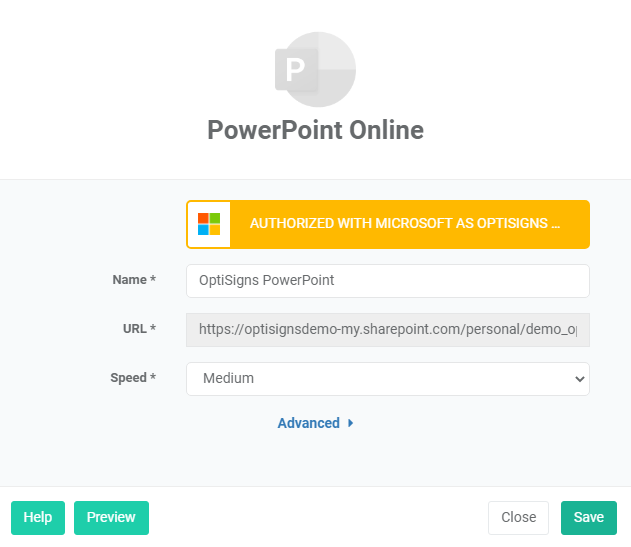
Task: Click the URL * label
Action: tap(139, 329)
